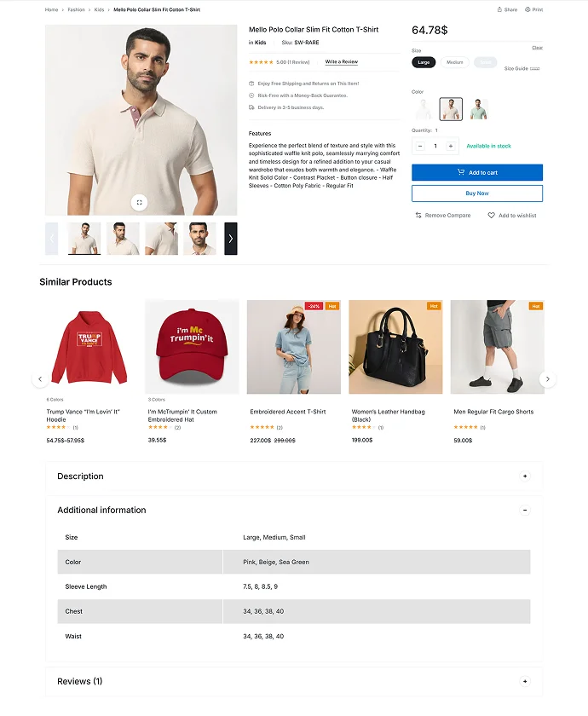Click the Print icon at top
The width and height of the screenshot is (588, 716).
(527, 9)
